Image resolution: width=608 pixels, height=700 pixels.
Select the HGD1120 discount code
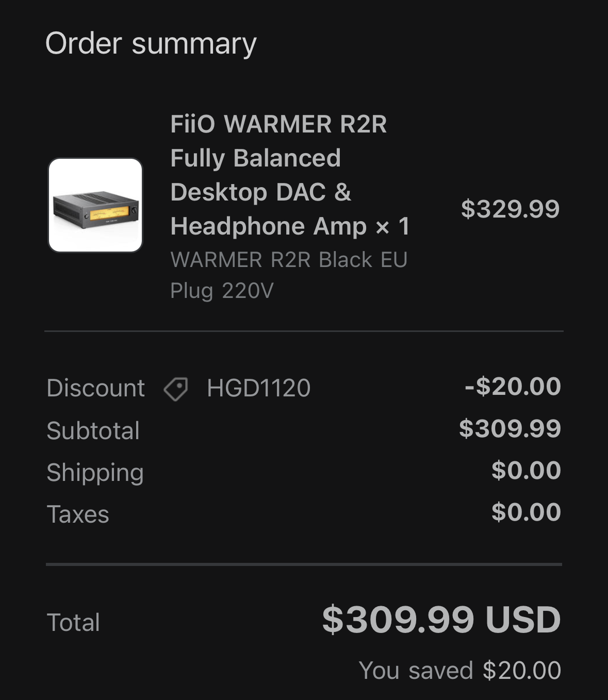pyautogui.click(x=258, y=388)
